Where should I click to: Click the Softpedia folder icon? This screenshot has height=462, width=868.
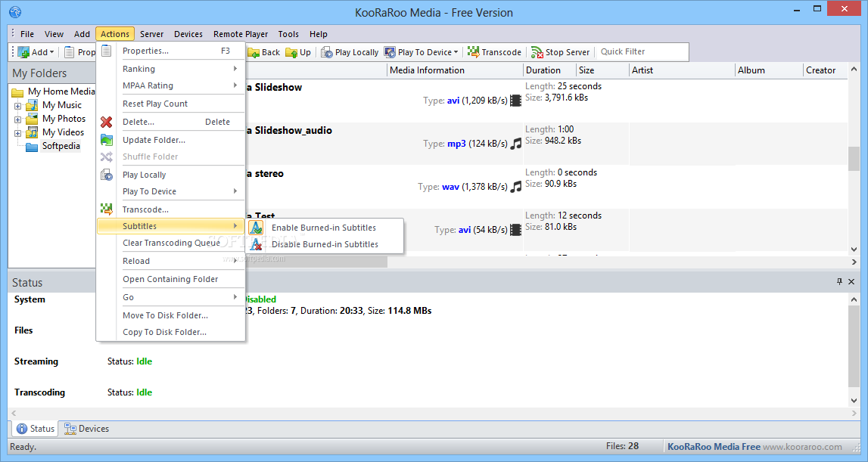point(32,147)
